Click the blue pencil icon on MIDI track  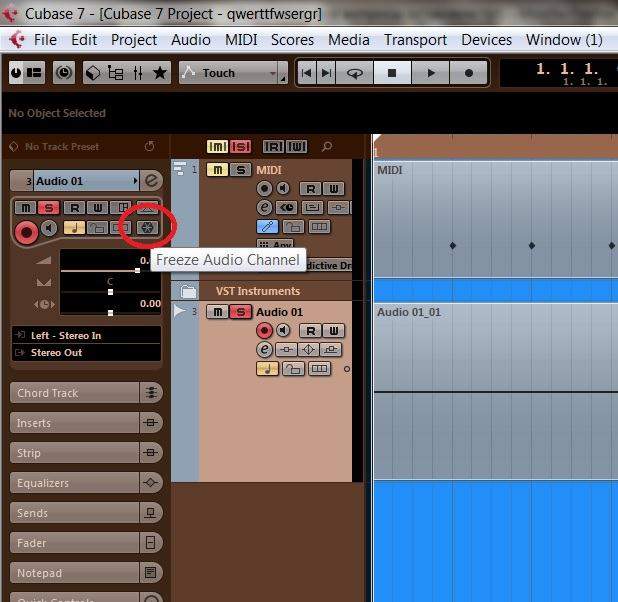tap(265, 227)
